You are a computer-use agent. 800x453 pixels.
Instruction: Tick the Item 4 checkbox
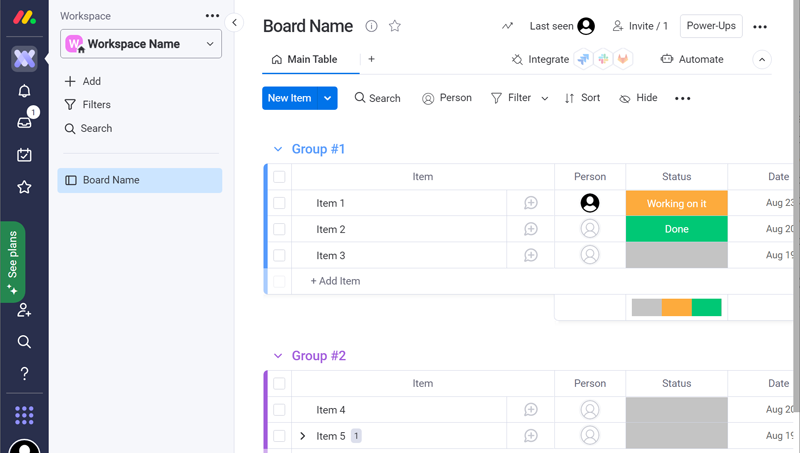[x=279, y=410]
